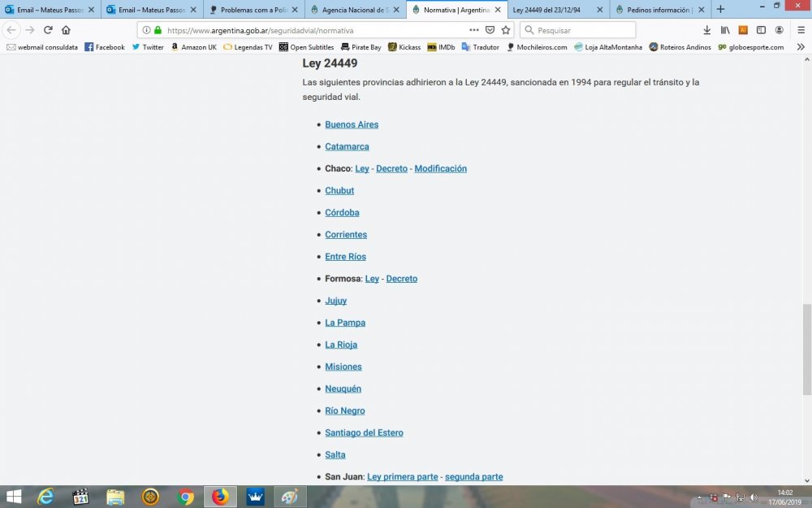Show more bookmarks via overflow chevron

pos(801,47)
